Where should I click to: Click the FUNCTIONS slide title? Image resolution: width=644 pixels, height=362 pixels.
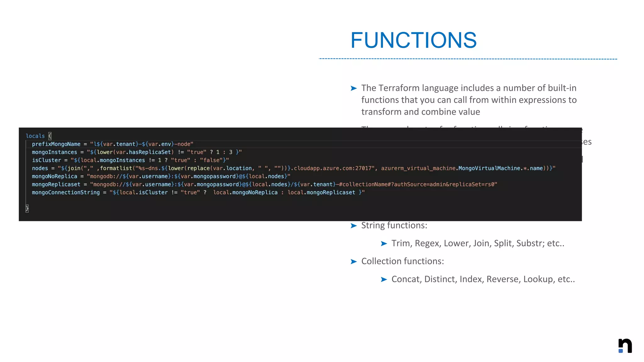tap(413, 40)
